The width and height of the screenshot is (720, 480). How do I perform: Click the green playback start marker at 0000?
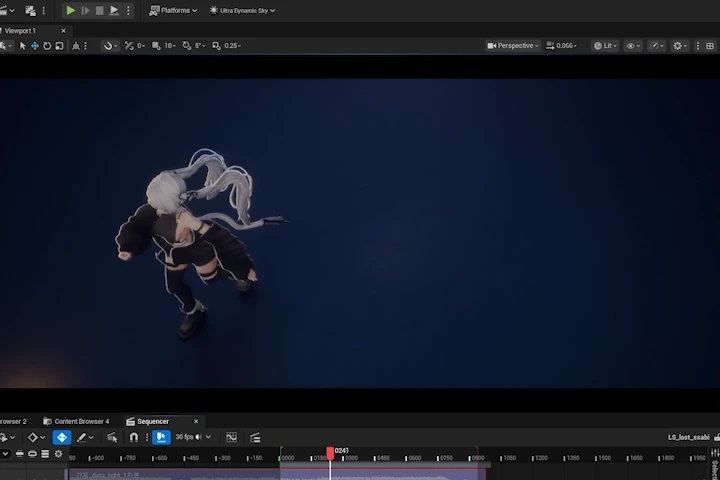click(x=281, y=454)
